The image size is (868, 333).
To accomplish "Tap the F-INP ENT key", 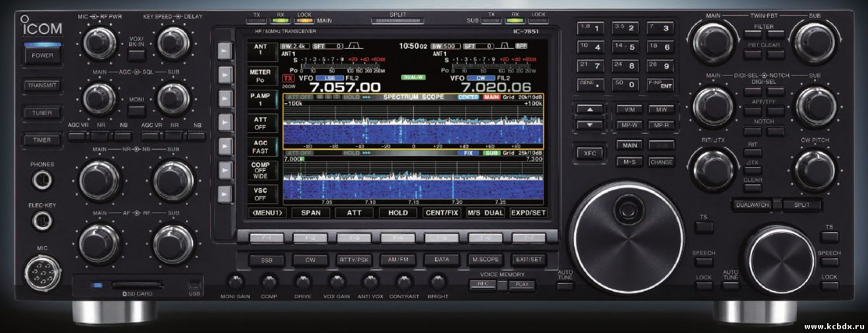I will click(660, 85).
